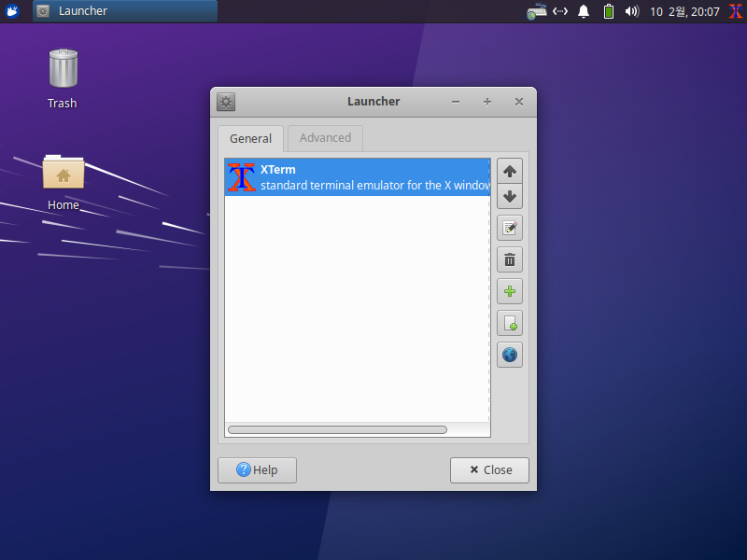Click the network connection indicator
This screenshot has height=560, width=747.
pyautogui.click(x=560, y=11)
